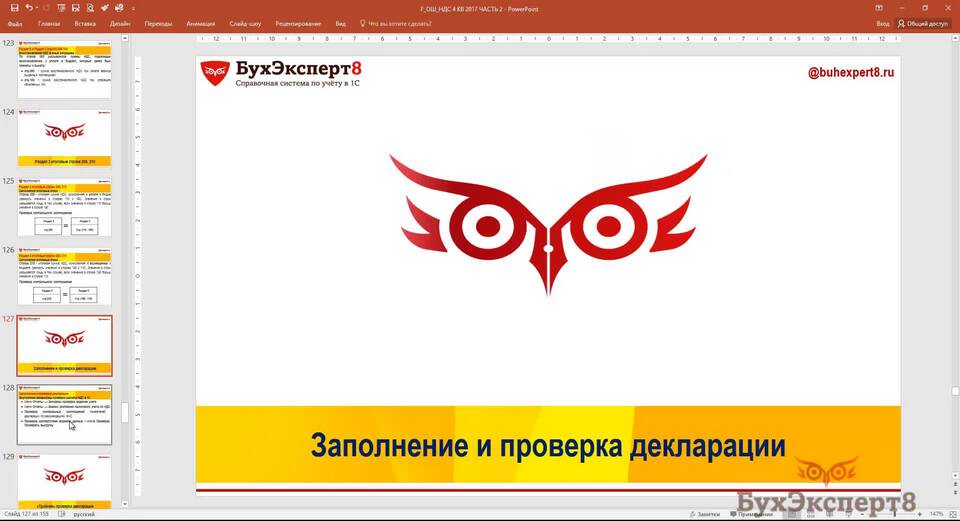The image size is (960, 521).
Task: Click thumbnail pane scroll down arrow
Action: click(x=125, y=504)
